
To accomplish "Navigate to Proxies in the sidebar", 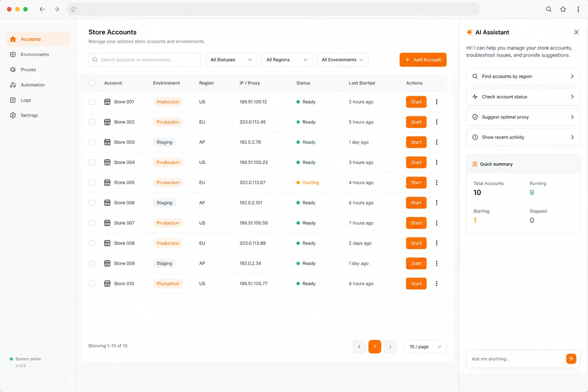I will coord(38,70).
